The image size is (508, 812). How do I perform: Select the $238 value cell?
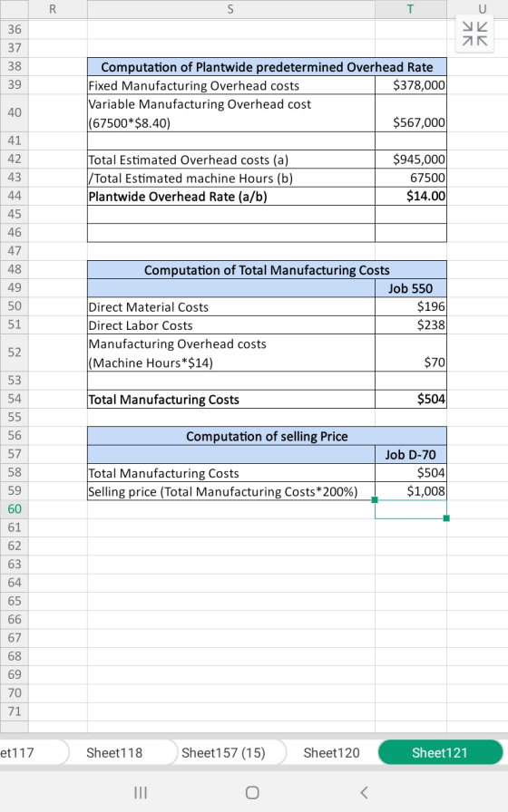coord(411,325)
